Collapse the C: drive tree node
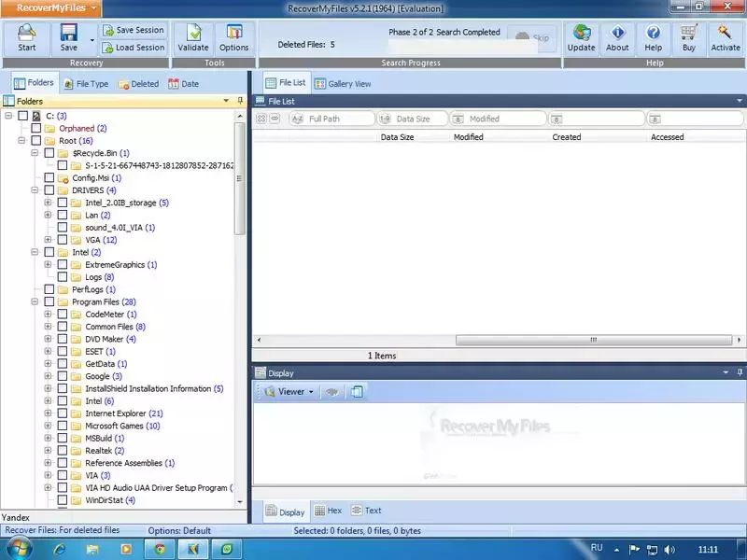The width and height of the screenshot is (747, 560). (x=8, y=115)
